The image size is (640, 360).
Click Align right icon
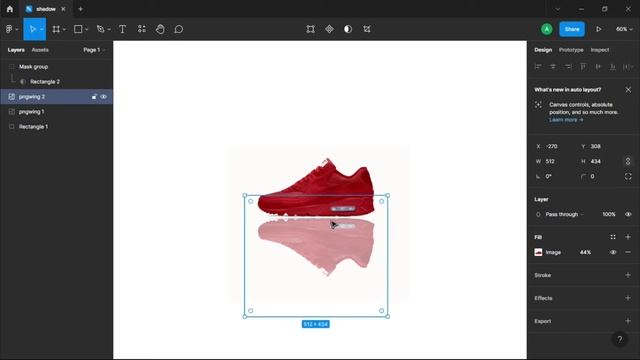[x=568, y=67]
